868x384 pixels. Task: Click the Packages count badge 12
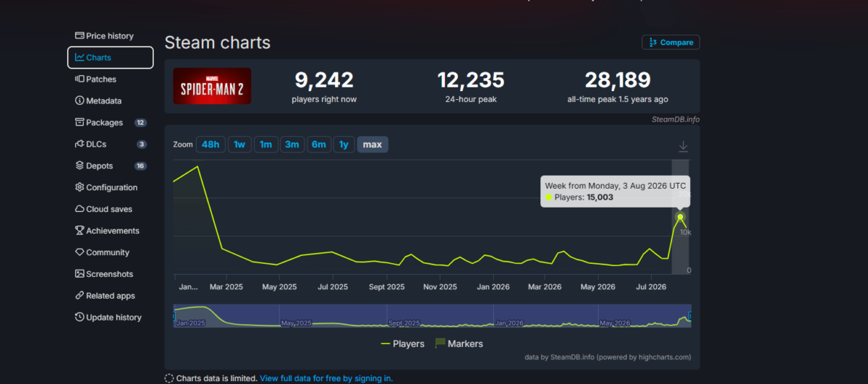pos(140,123)
